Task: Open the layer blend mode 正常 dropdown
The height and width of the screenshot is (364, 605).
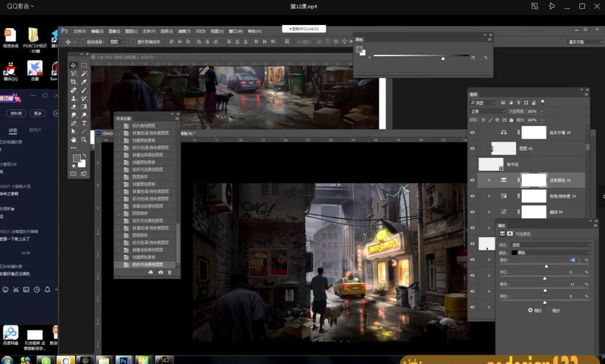Action: pyautogui.click(x=487, y=112)
